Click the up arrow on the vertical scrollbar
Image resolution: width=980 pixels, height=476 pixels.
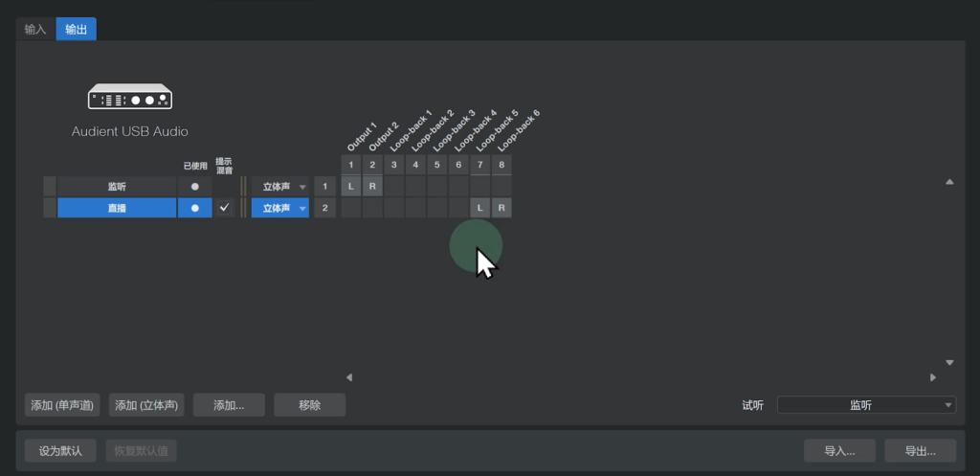pos(949,181)
